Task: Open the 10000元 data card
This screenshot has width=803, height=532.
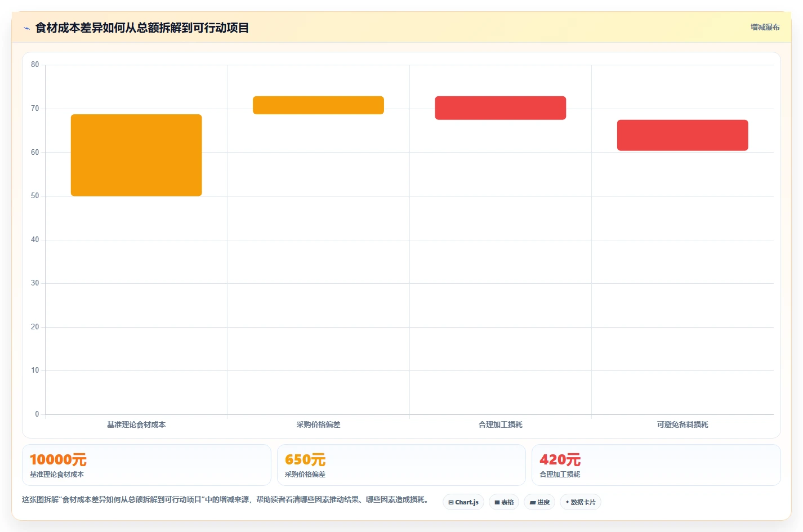Action: pyautogui.click(x=146, y=465)
